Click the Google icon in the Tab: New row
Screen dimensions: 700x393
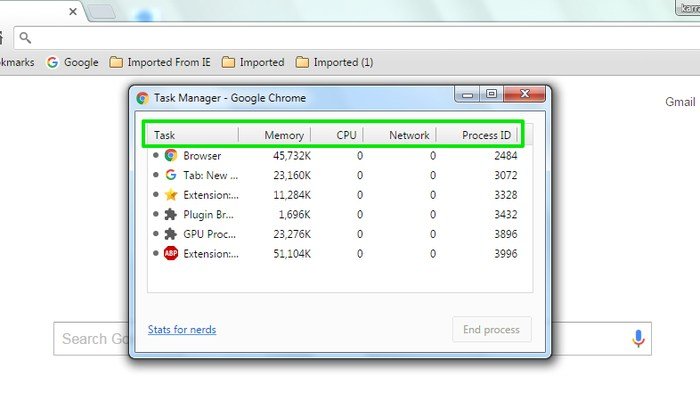171,175
